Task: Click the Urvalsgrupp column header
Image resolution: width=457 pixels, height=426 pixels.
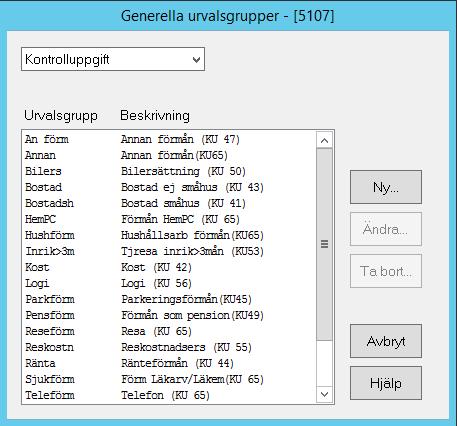Action: pos(61,116)
